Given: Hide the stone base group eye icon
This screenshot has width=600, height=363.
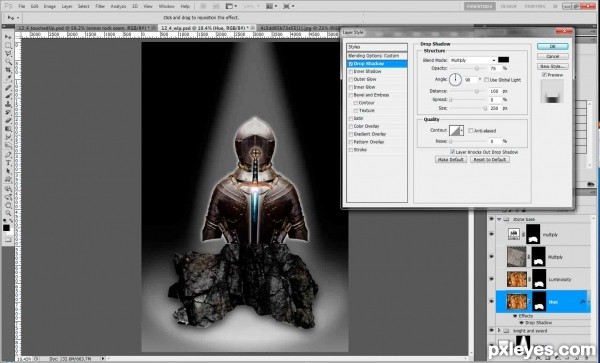Looking at the screenshot, I should [491, 219].
